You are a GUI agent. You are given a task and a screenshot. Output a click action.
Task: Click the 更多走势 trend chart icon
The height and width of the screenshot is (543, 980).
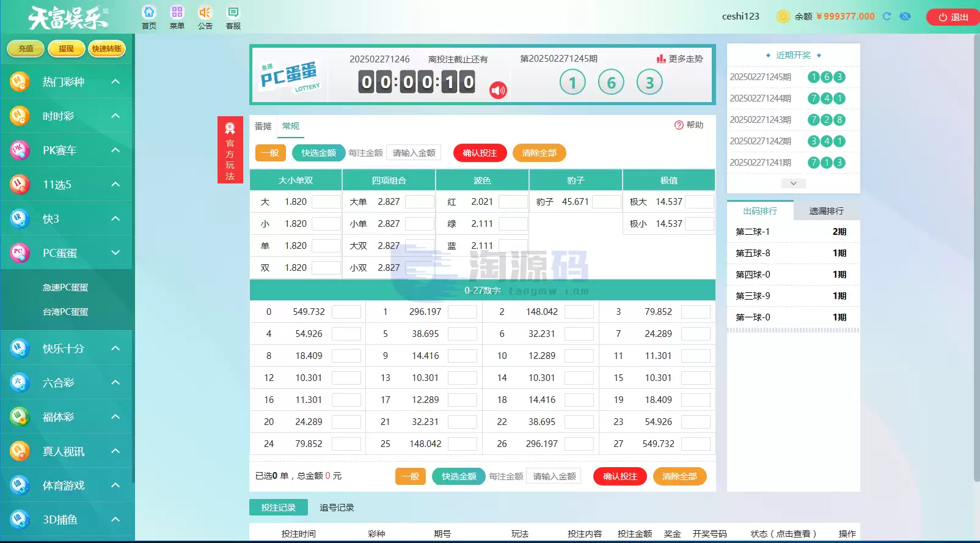tap(661, 59)
